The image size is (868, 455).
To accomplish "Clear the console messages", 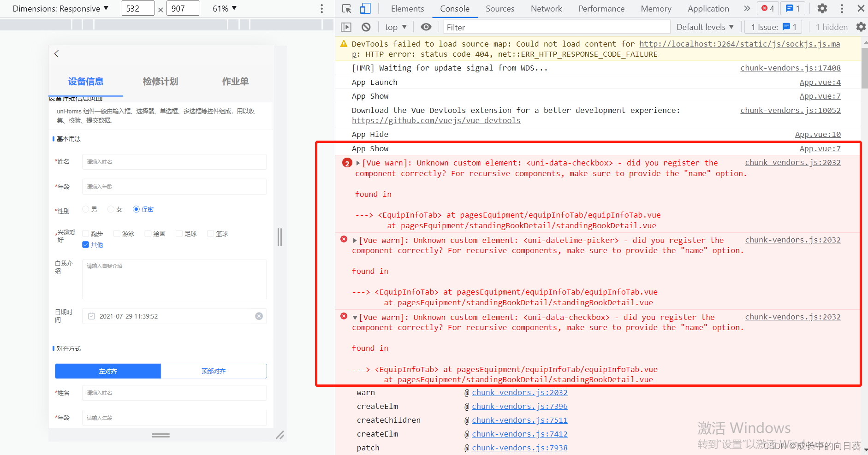I will pos(366,27).
